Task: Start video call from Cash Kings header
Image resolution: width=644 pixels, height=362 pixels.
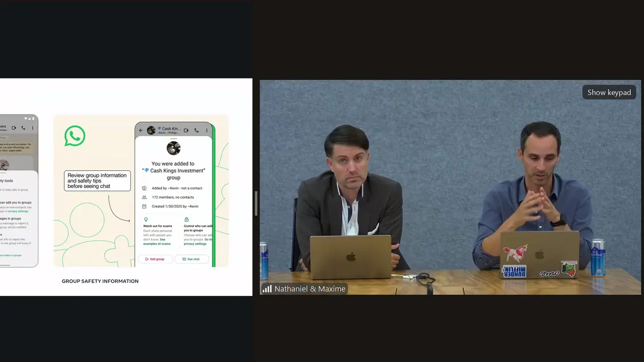Action: [186, 130]
